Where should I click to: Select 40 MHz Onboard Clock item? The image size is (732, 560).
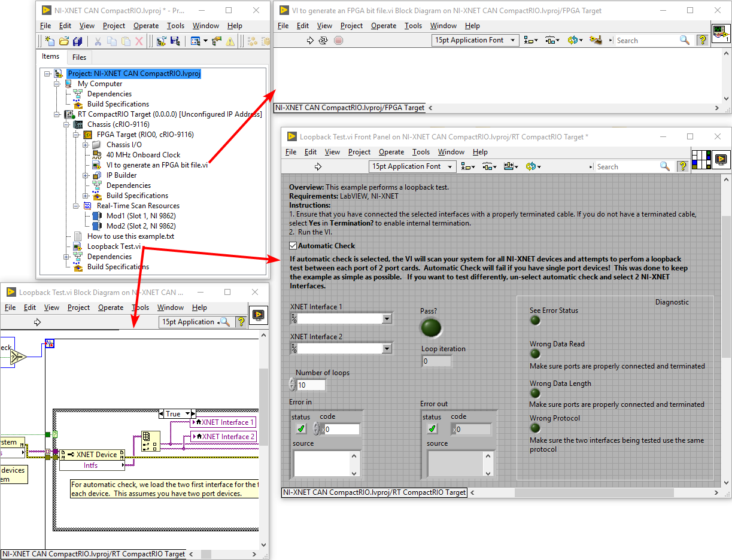click(x=143, y=155)
